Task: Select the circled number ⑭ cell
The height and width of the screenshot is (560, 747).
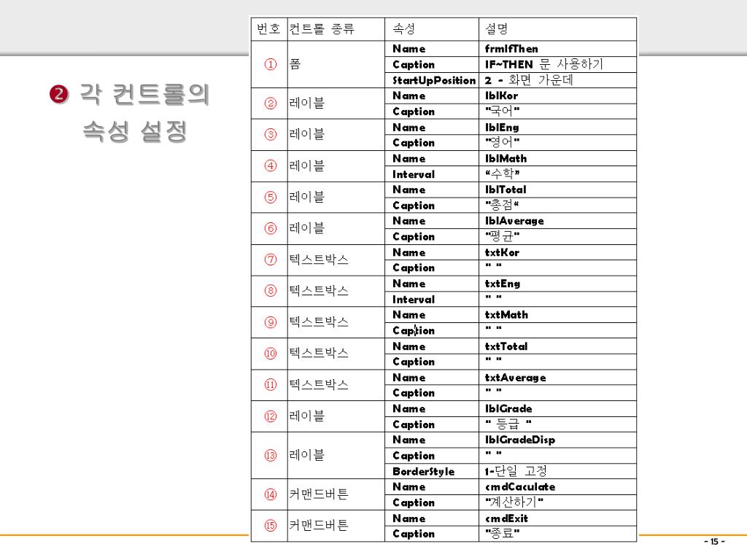Action: point(270,494)
